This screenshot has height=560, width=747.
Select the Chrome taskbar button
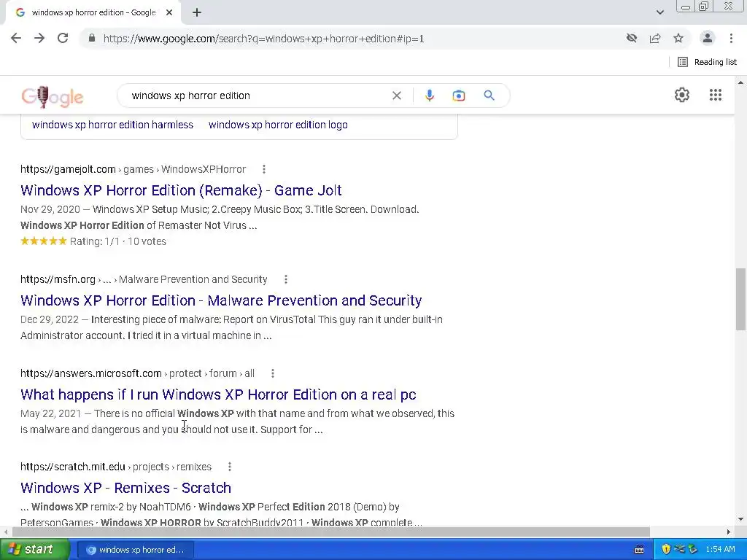pos(135,550)
